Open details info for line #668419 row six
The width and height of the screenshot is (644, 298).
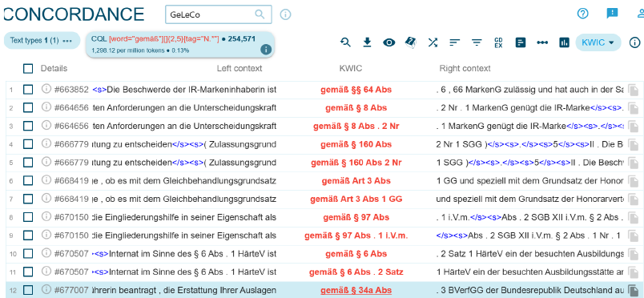[x=46, y=180]
